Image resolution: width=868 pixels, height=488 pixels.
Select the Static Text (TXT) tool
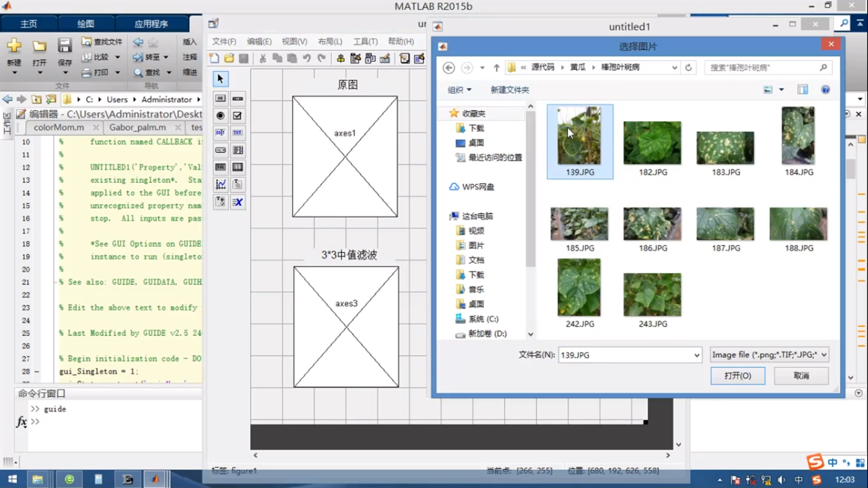point(237,132)
